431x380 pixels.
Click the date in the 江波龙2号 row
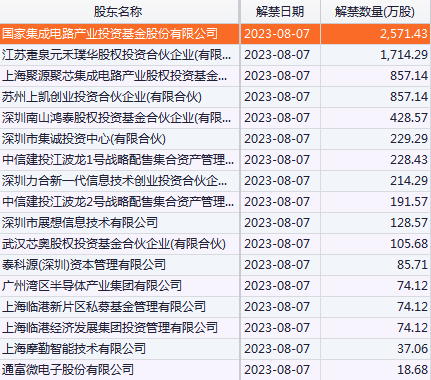277,202
